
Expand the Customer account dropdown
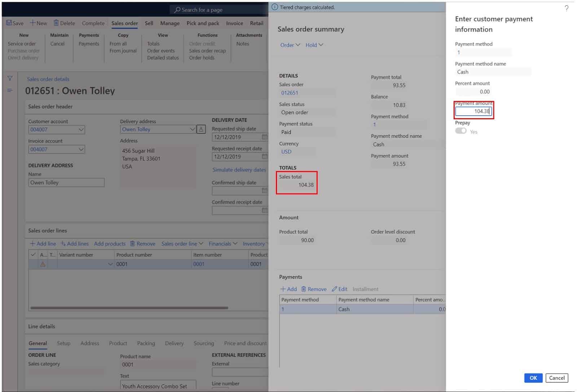pyautogui.click(x=81, y=129)
